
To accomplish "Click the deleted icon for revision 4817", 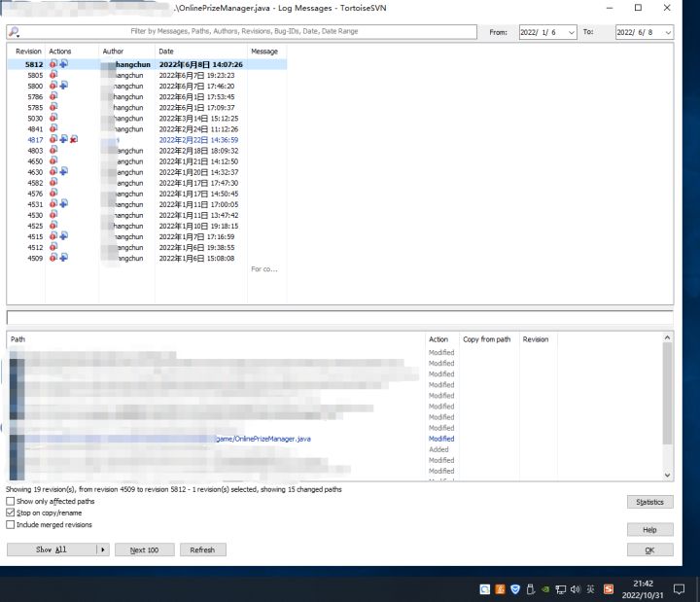I will [x=74, y=139].
